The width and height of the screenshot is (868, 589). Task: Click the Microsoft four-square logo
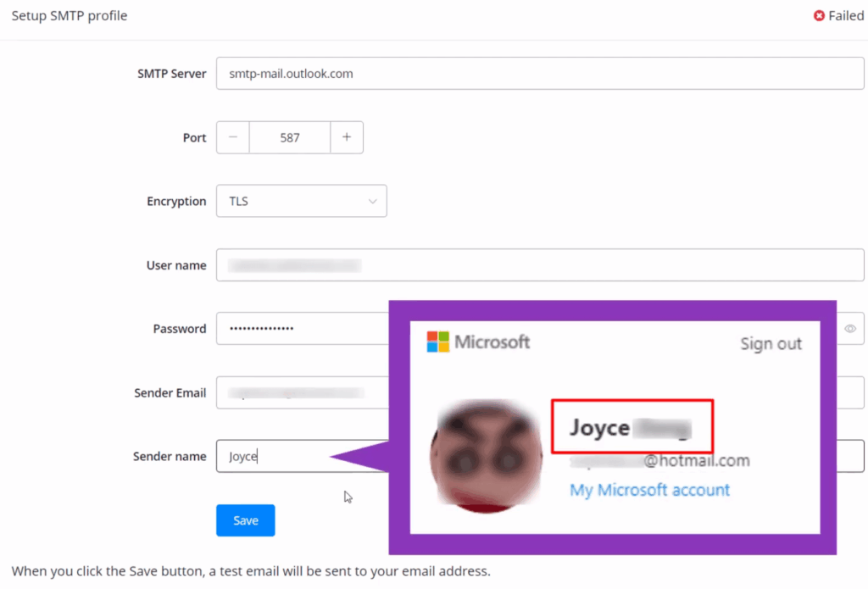click(438, 342)
